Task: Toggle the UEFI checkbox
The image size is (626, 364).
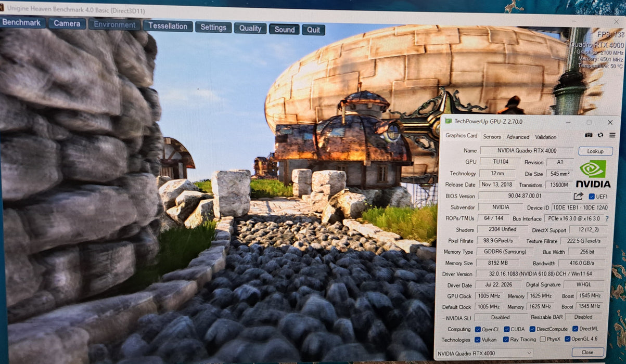Action: [591, 197]
